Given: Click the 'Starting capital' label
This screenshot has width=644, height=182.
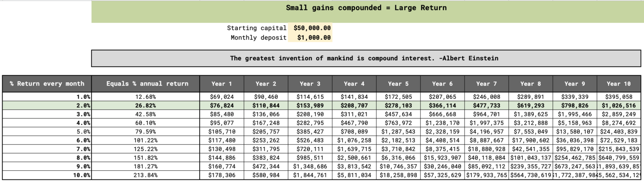Looking at the screenshot, I should pos(257,28).
